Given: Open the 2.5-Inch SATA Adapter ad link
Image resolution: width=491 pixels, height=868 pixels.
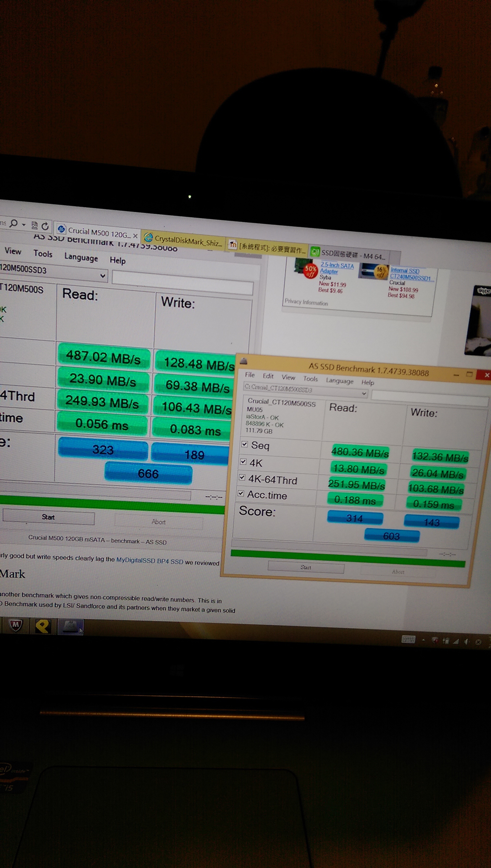Looking at the screenshot, I should point(337,268).
